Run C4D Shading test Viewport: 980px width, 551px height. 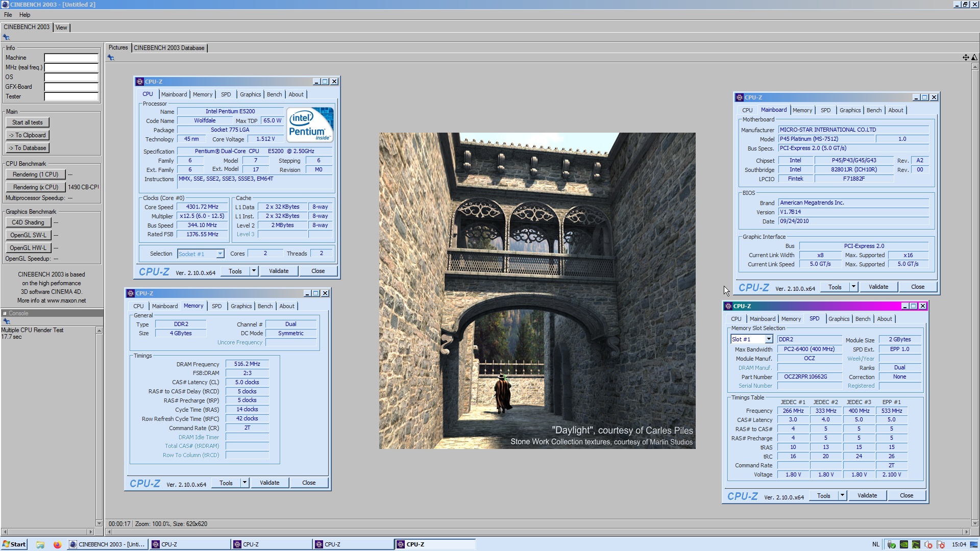(x=28, y=222)
